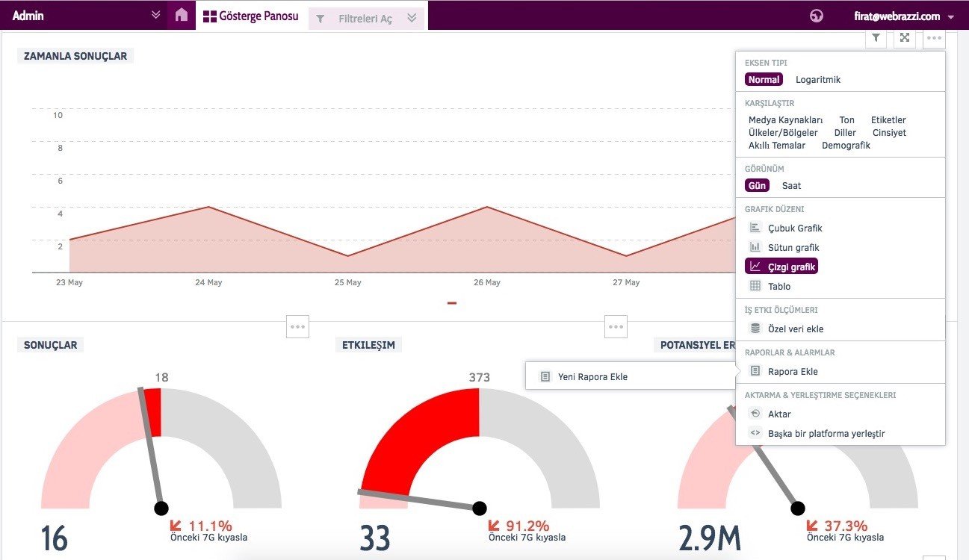The height and width of the screenshot is (560, 969).
Task: Click the fullscreen expand icon
Action: coord(905,38)
